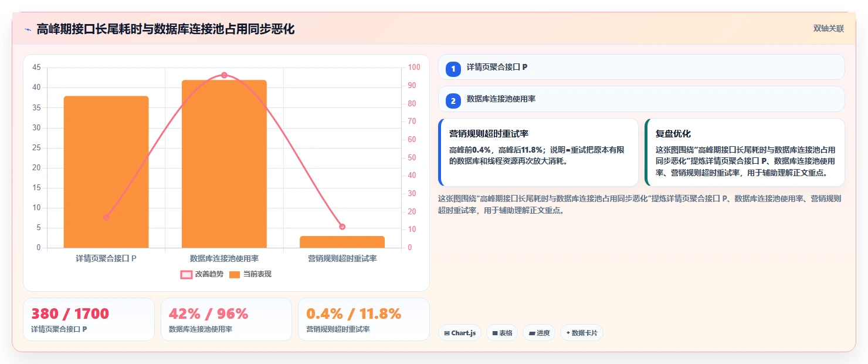Image resolution: width=868 pixels, height=364 pixels.
Task: Click the 数据库连接池使用率 orange bar
Action: (224, 164)
